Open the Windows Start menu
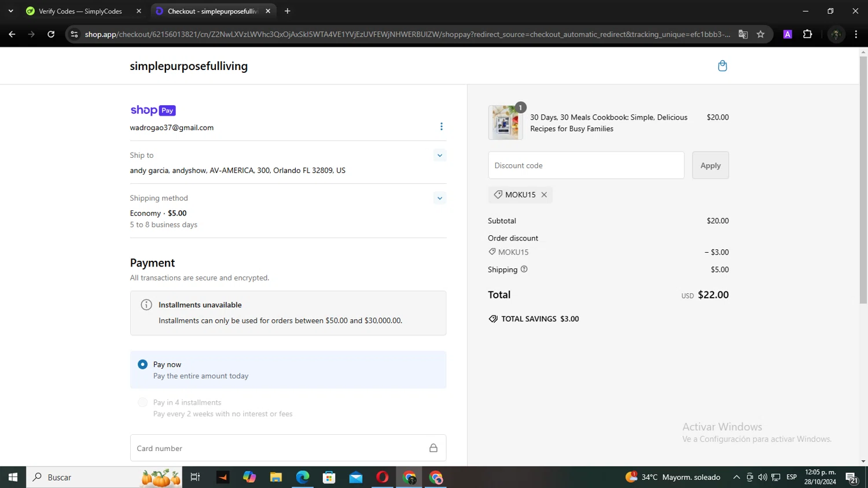The height and width of the screenshot is (488, 868). tap(13, 477)
